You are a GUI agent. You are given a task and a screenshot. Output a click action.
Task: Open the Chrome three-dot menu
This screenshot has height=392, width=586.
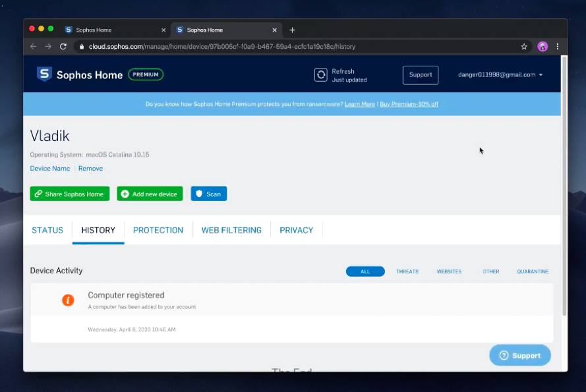pos(558,46)
